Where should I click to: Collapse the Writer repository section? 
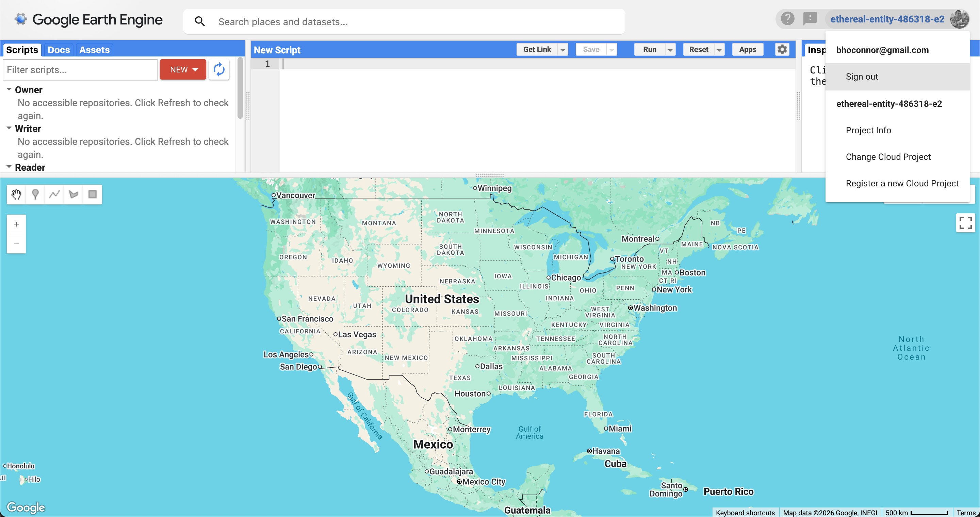tap(9, 128)
